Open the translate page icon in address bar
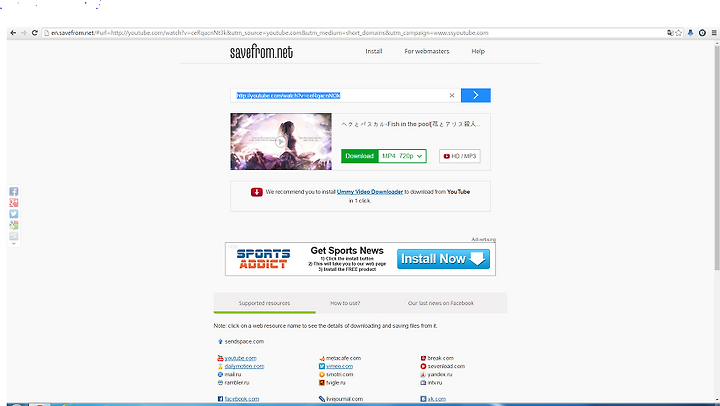This screenshot has width=720, height=406. [x=670, y=33]
